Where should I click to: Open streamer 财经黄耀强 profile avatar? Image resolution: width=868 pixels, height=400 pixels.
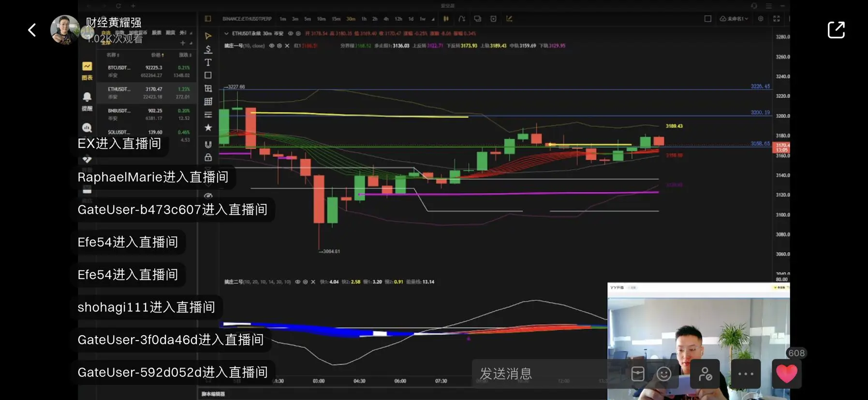click(x=65, y=29)
